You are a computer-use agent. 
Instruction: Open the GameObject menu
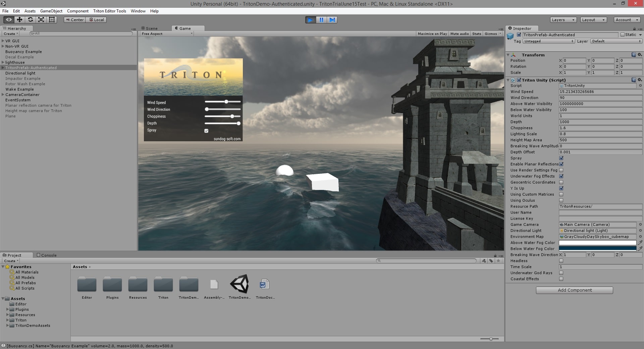(51, 11)
